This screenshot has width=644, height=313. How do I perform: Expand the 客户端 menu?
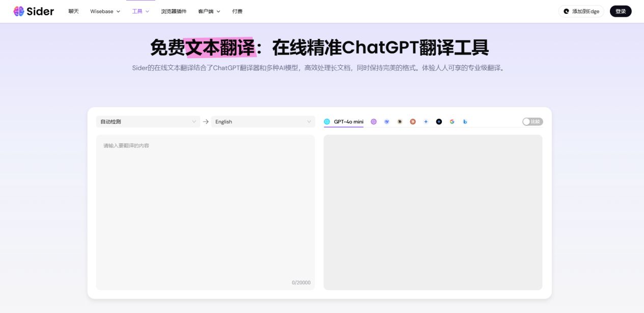[209, 11]
